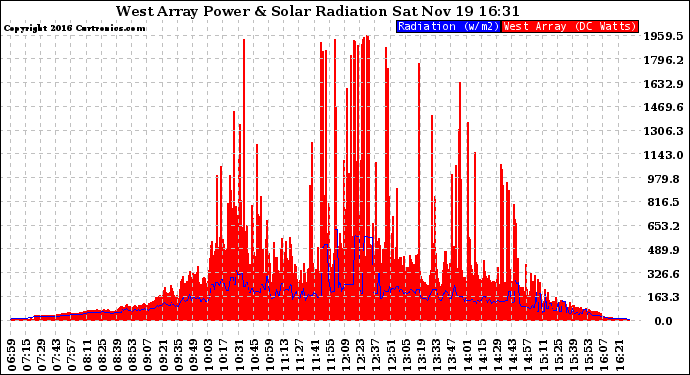Click the y-axis value 489.9
Image resolution: width=690 pixels, height=375 pixels.
[x=664, y=250]
